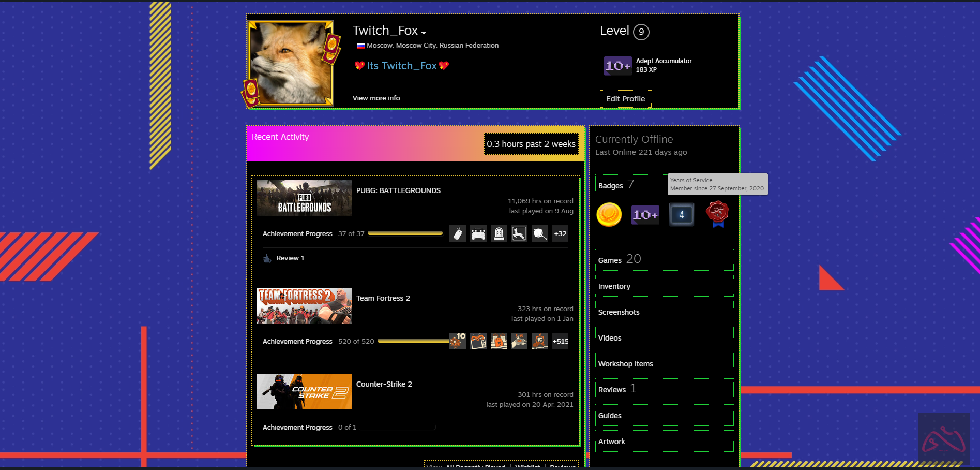Click the Years of Service 4 badge
The height and width of the screenshot is (470, 980).
pos(681,215)
